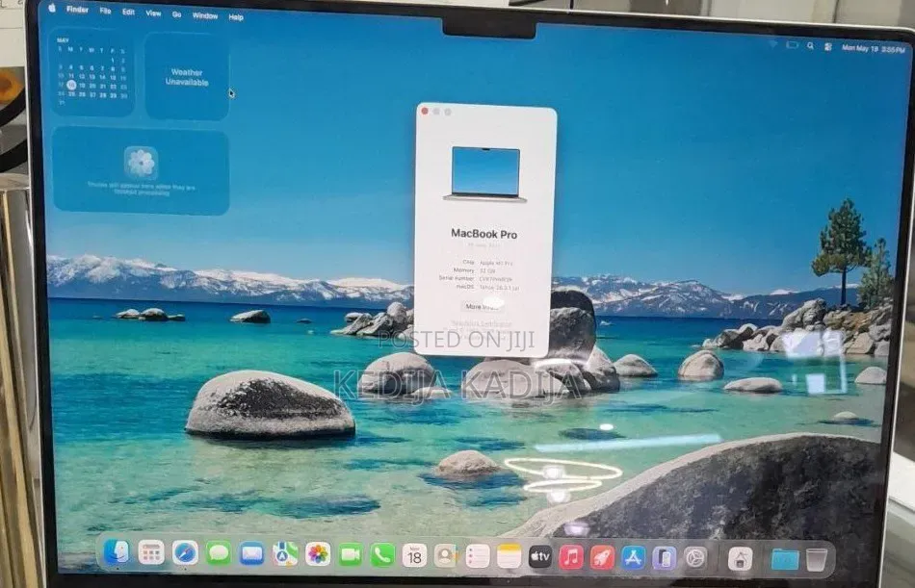Open the Trash in the Dock

(x=817, y=560)
